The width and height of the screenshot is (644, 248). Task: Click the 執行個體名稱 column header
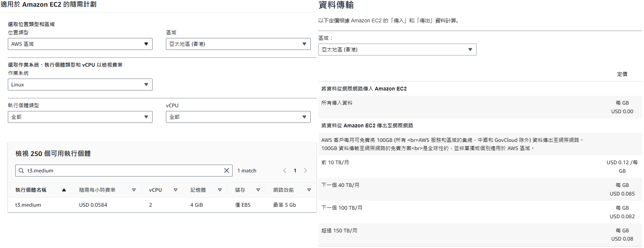(31, 190)
